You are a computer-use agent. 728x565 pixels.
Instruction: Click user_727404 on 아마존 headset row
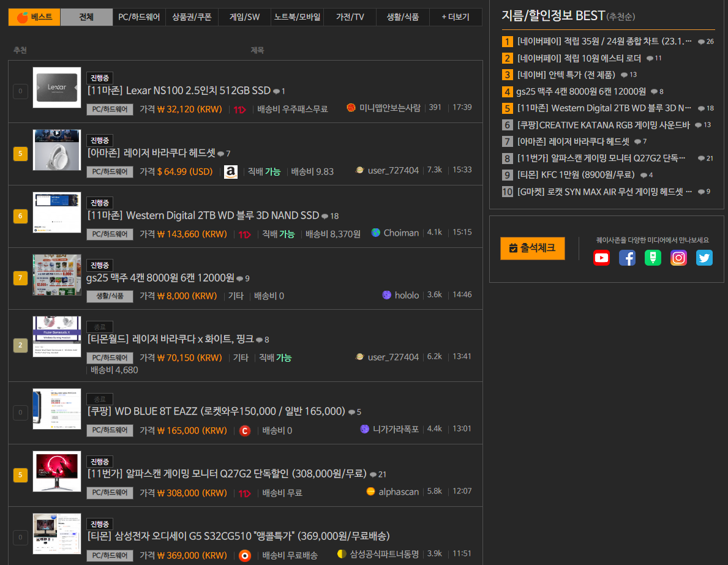point(393,170)
